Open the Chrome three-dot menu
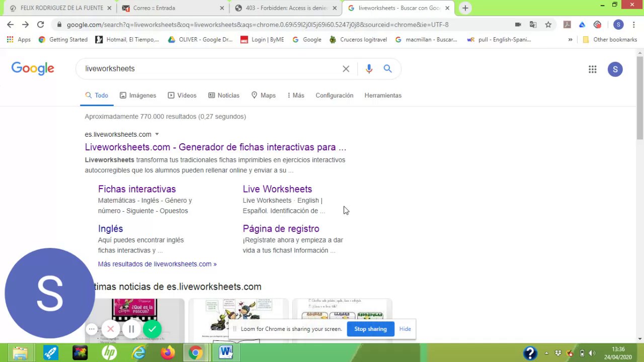 (x=633, y=24)
